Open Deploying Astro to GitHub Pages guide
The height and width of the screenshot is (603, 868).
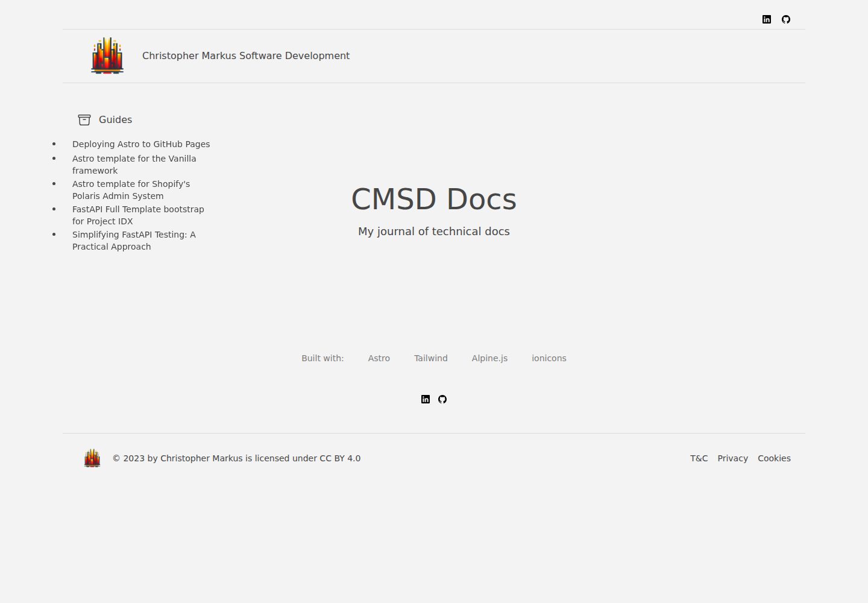click(x=141, y=144)
